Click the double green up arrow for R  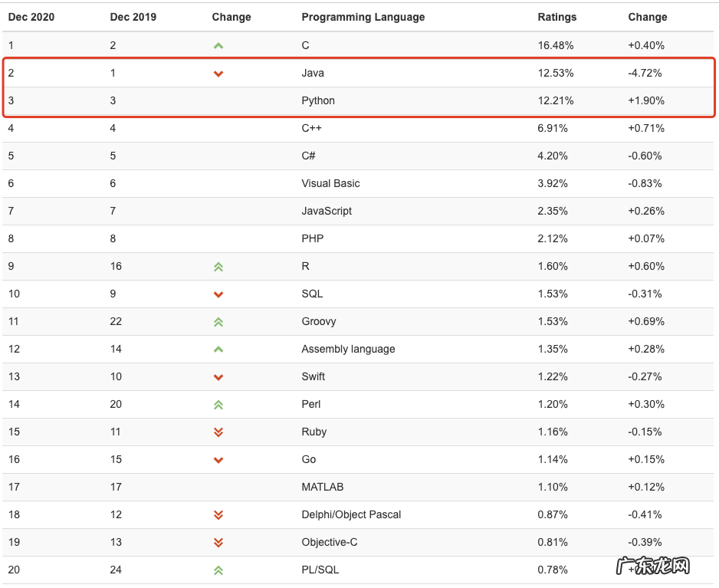click(218, 267)
